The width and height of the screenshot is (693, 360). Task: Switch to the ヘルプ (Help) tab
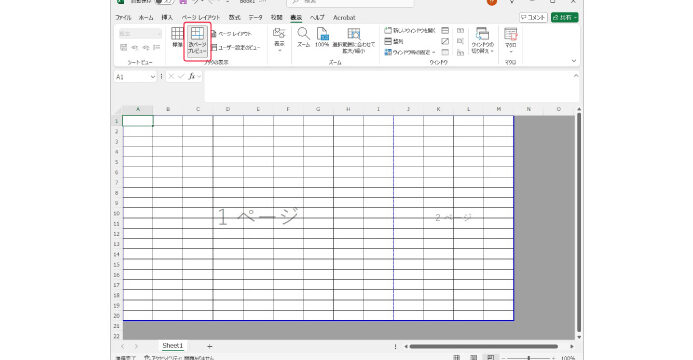317,18
